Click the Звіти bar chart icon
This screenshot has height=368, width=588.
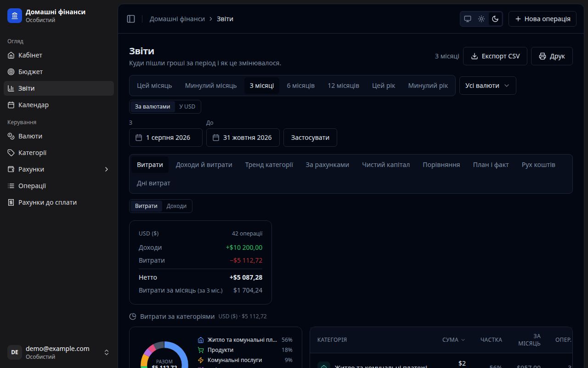(x=11, y=88)
